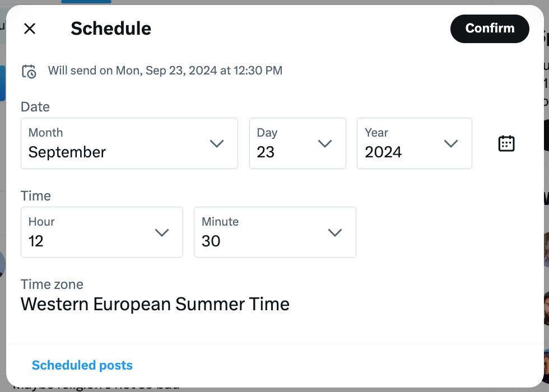Open Scheduled posts
The image size is (549, 392).
(x=82, y=365)
